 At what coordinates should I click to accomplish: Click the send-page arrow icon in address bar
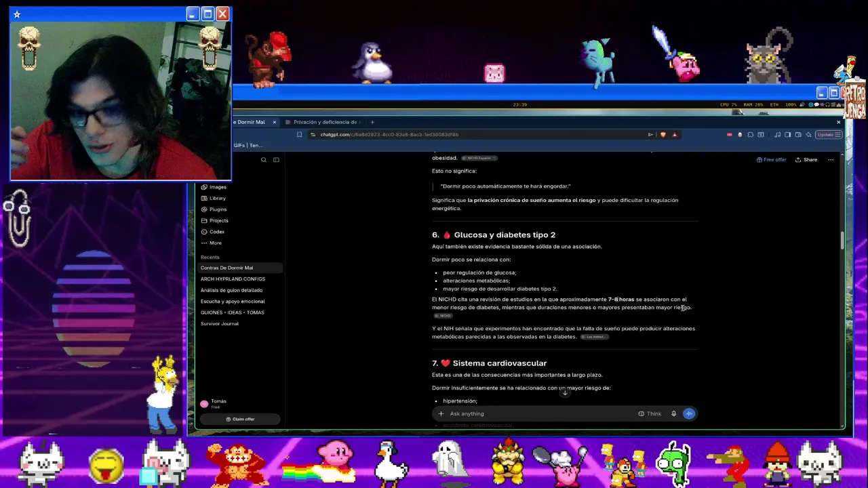650,135
